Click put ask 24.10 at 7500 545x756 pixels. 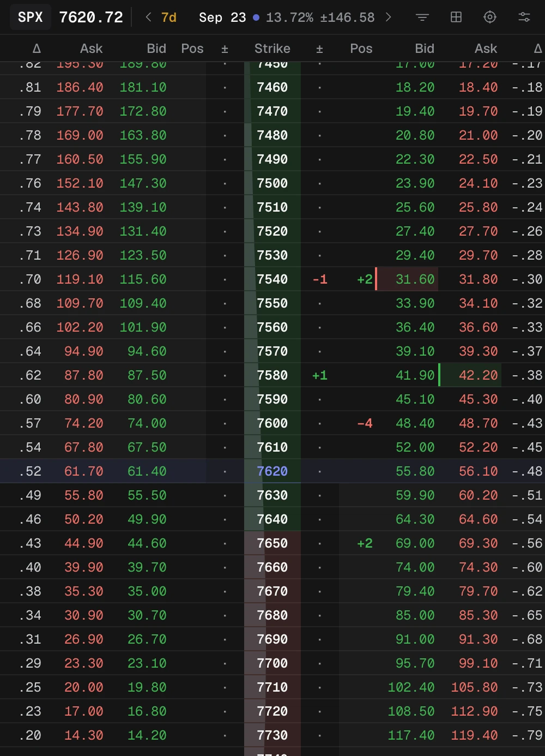[x=479, y=183]
